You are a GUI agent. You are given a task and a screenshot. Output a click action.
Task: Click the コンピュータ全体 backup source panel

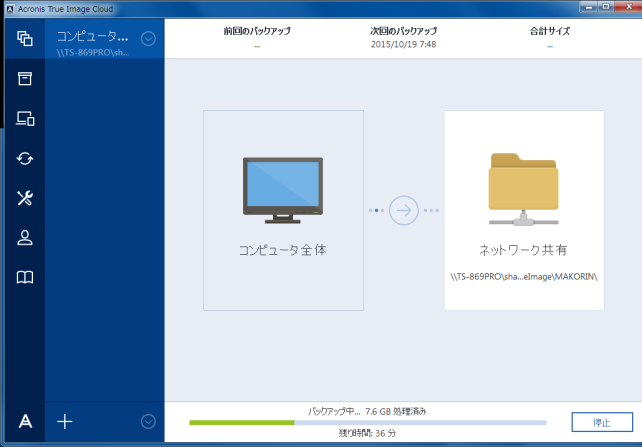click(x=283, y=210)
